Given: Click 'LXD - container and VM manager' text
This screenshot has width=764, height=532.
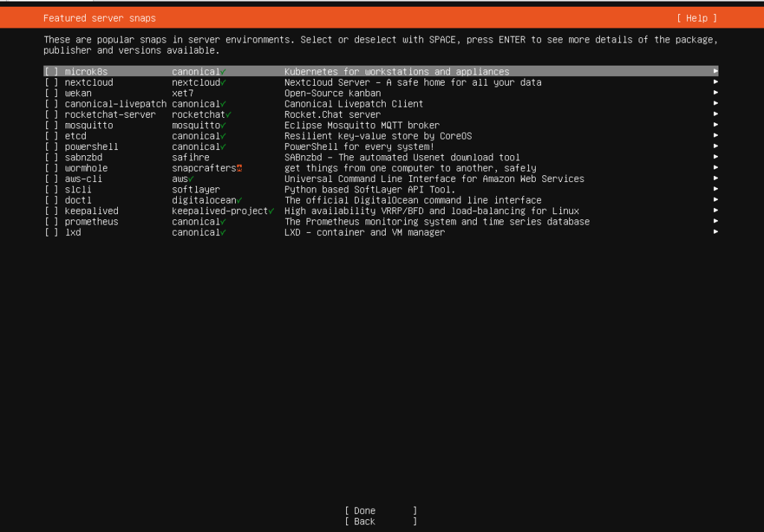Looking at the screenshot, I should 365,232.
